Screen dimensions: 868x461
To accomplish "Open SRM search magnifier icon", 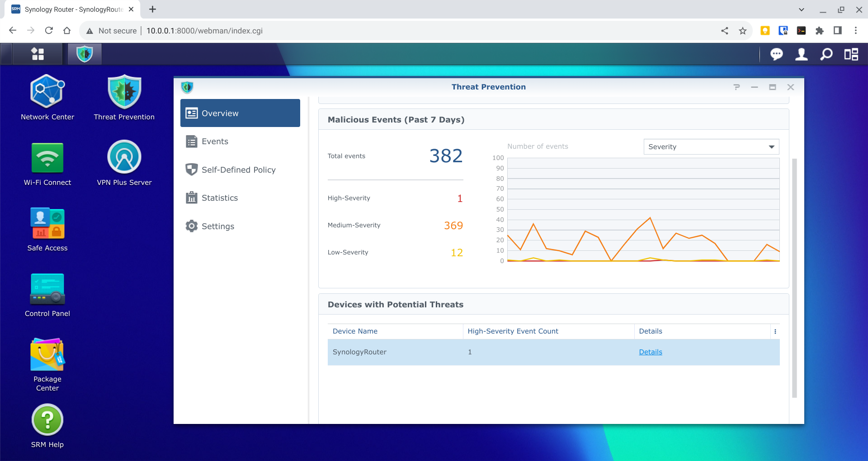I will pyautogui.click(x=826, y=54).
